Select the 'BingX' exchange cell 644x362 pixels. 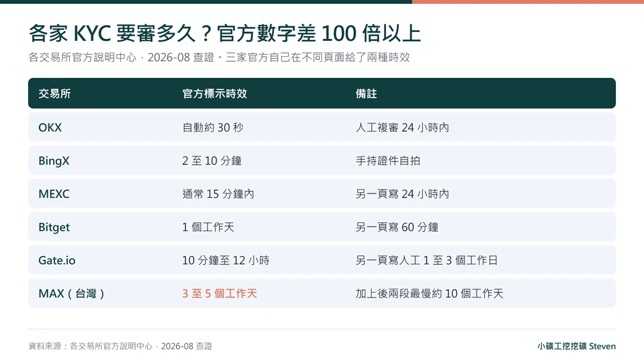coord(54,161)
